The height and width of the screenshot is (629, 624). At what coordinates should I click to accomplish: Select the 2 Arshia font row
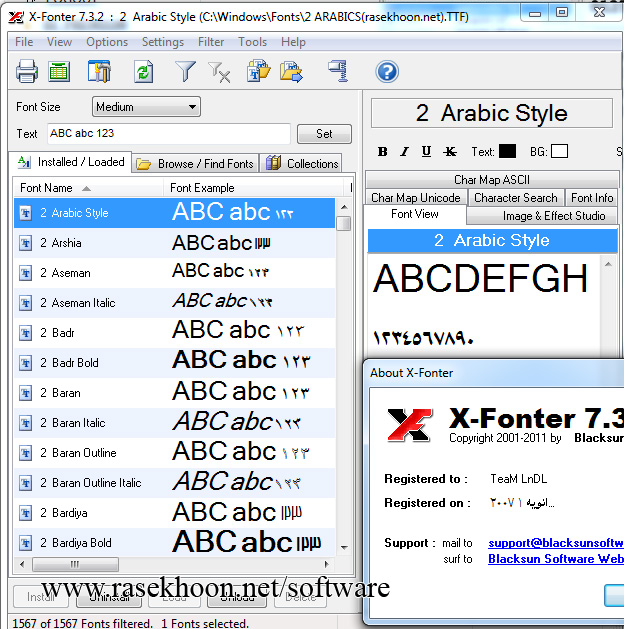click(x=174, y=243)
